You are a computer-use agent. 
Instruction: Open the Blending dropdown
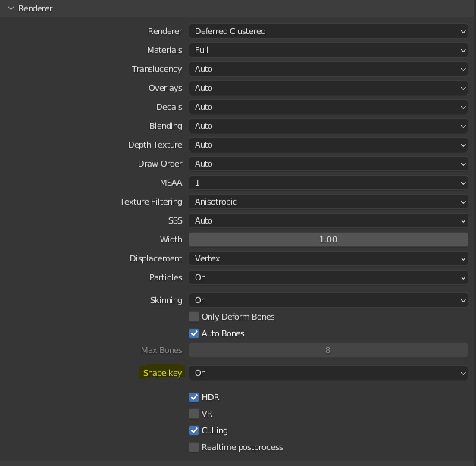pos(327,126)
